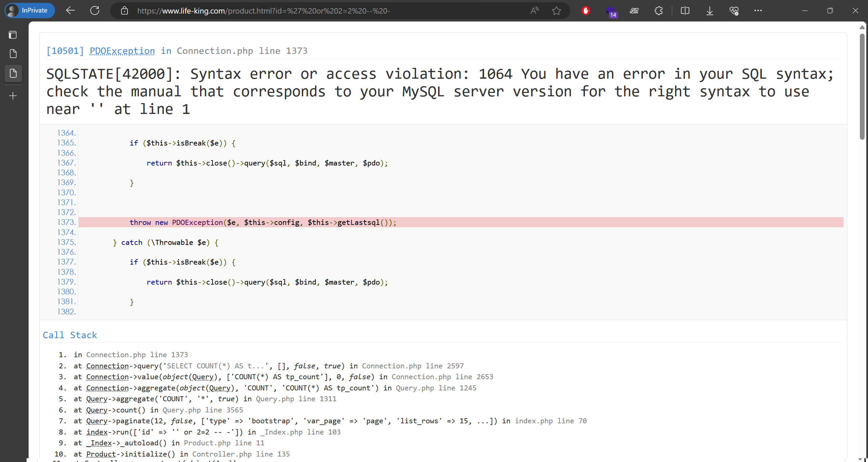Click line number 1373.

(66, 222)
